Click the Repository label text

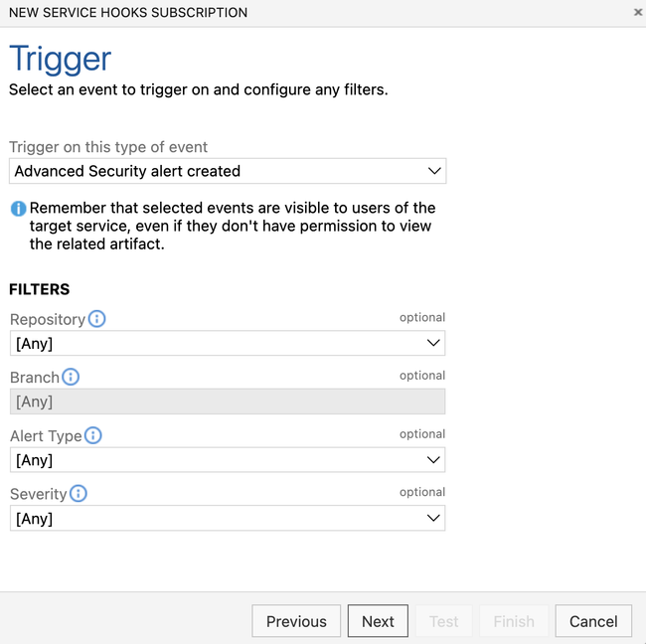48,320
